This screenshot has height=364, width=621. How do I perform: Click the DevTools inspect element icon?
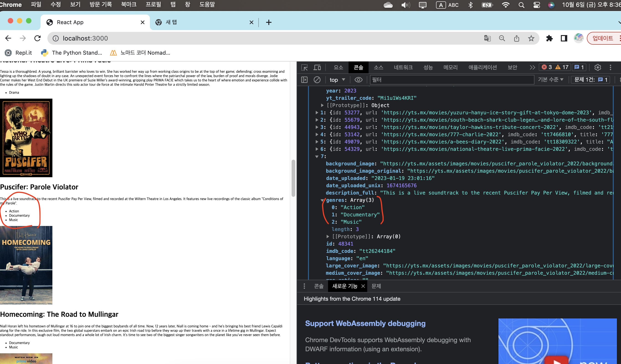[x=304, y=67]
